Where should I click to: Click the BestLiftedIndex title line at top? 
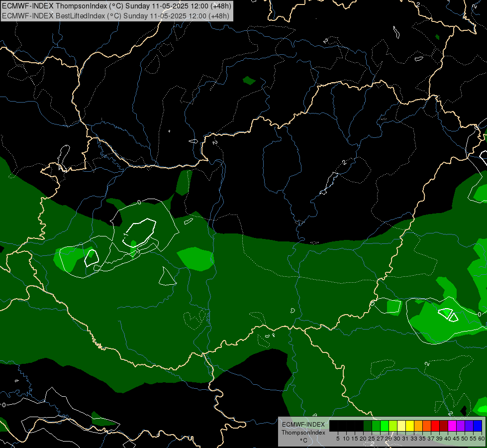pyautogui.click(x=115, y=15)
